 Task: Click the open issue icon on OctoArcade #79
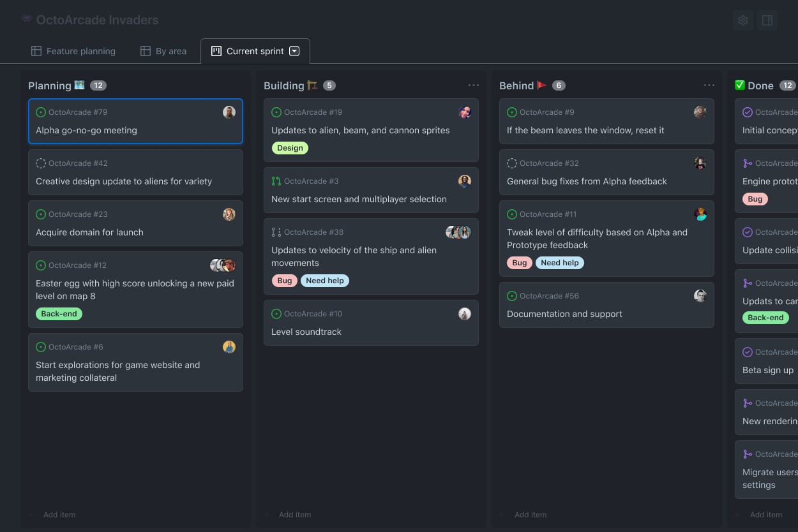[41, 112]
